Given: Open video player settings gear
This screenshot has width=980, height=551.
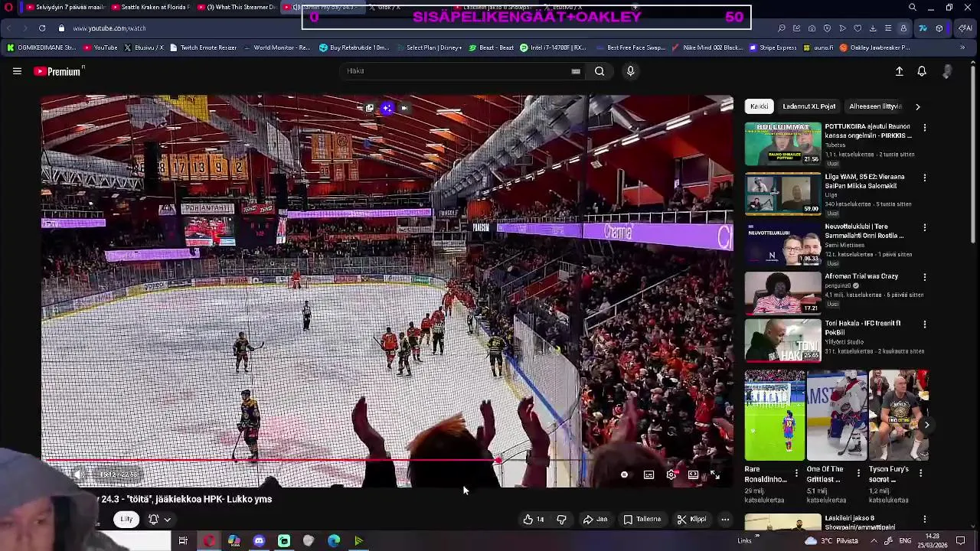Looking at the screenshot, I should pyautogui.click(x=671, y=475).
